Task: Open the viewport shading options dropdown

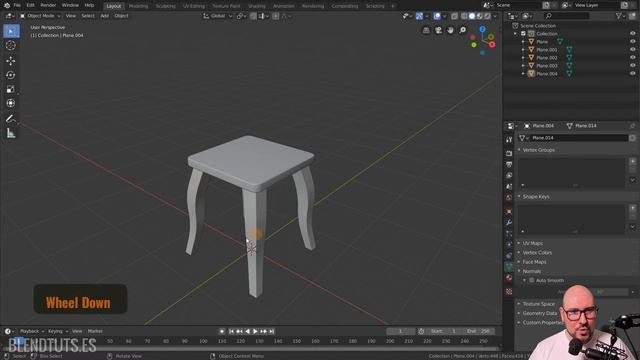Action: (x=495, y=16)
